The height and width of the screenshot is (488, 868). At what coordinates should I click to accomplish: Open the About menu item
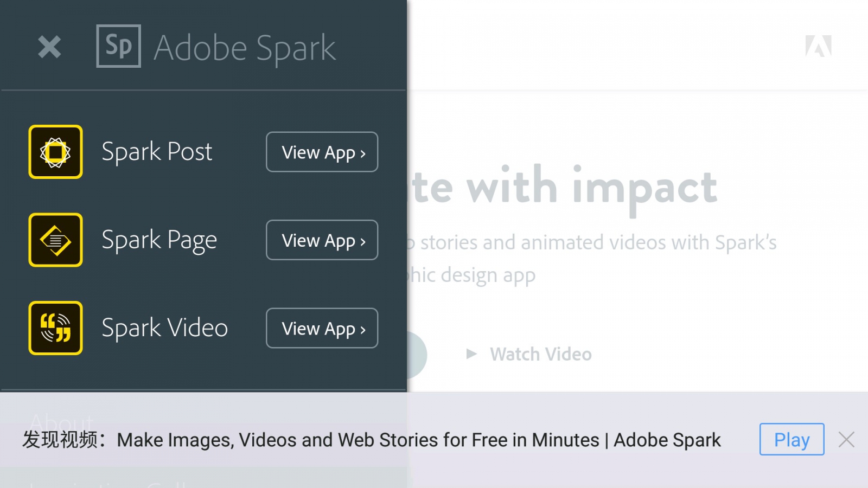coord(62,419)
